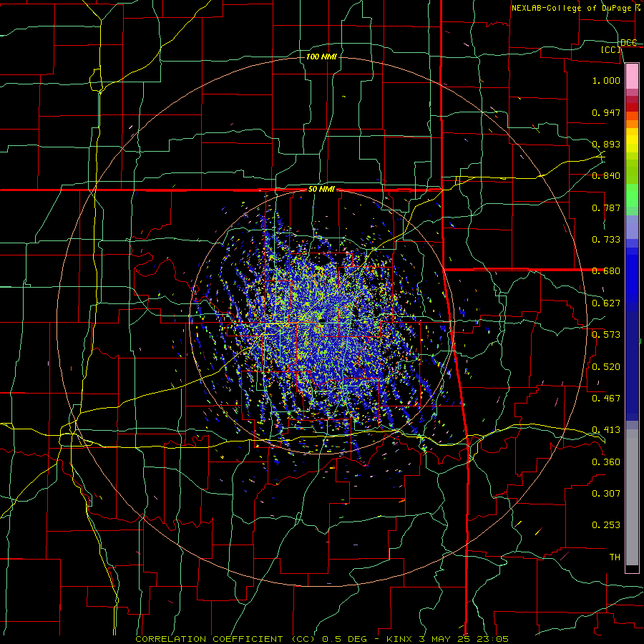
Task: Select the 0.467 legend value
Action: click(x=606, y=399)
